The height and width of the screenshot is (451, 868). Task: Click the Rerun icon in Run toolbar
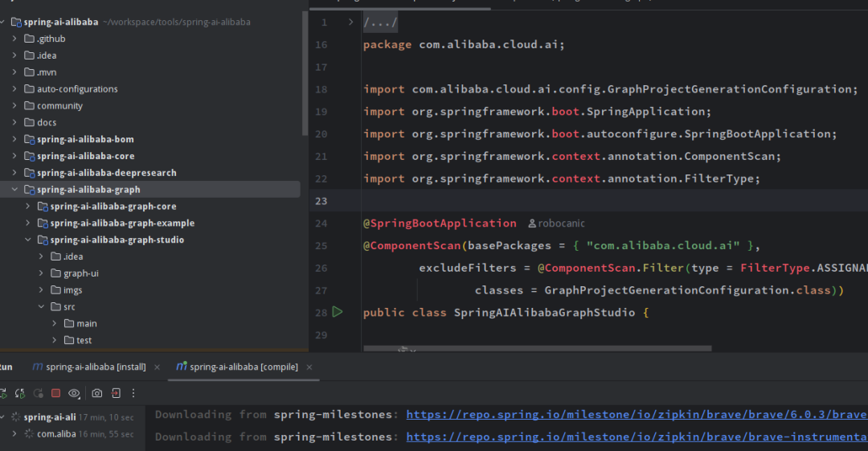(2, 393)
